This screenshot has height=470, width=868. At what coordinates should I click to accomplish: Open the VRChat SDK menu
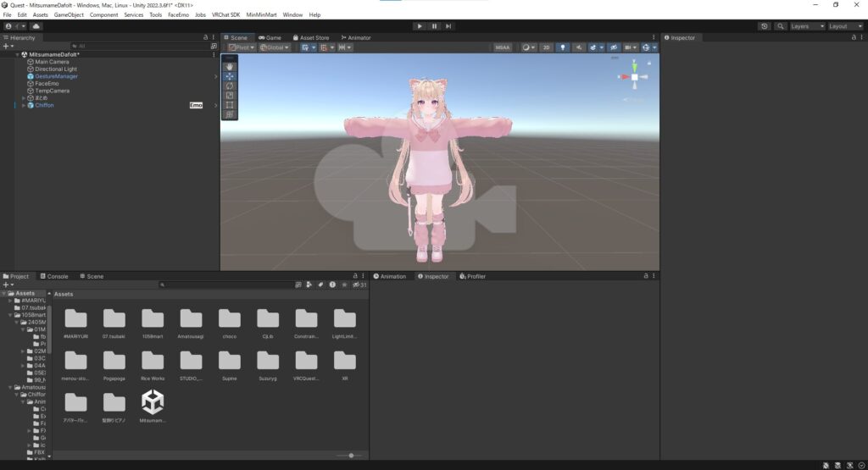(226, 15)
